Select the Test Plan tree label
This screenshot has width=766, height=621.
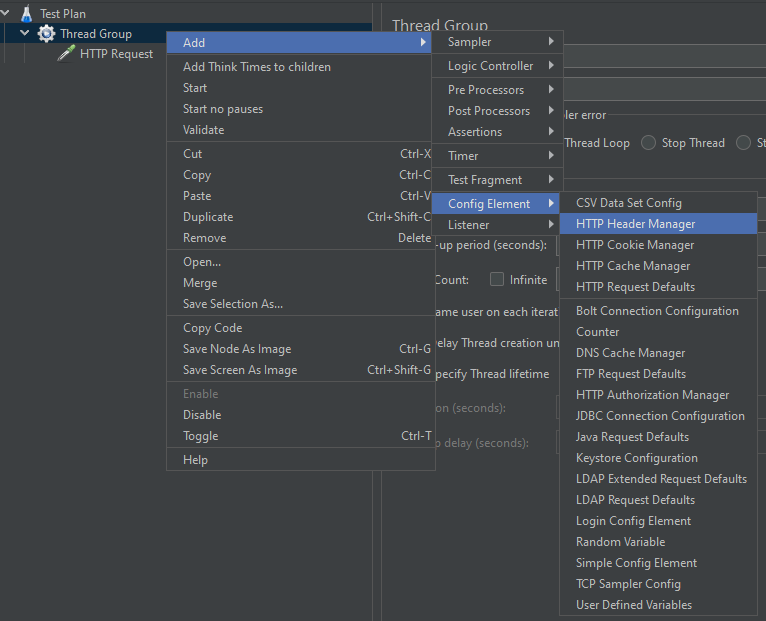click(63, 14)
